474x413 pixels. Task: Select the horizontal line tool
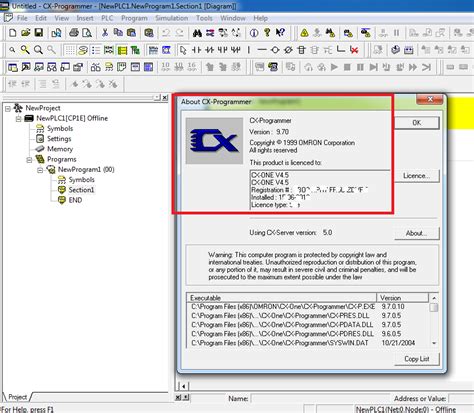[262, 50]
